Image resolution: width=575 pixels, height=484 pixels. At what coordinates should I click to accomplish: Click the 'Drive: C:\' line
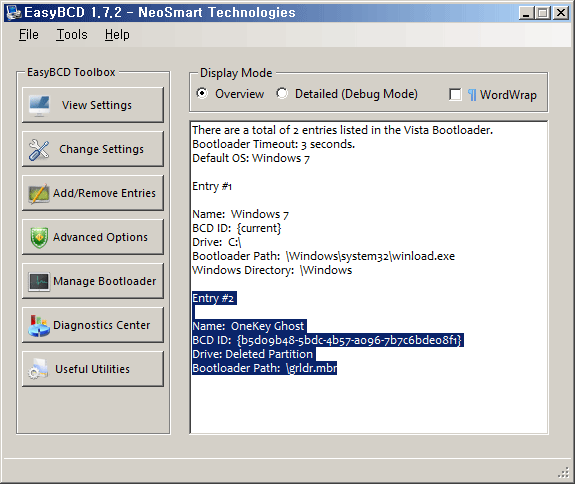coord(217,242)
